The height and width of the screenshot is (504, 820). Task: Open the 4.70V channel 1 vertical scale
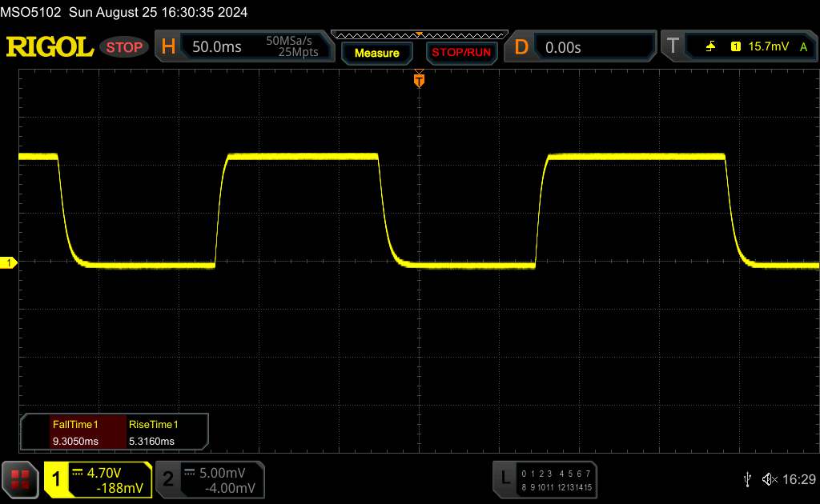coord(108,472)
